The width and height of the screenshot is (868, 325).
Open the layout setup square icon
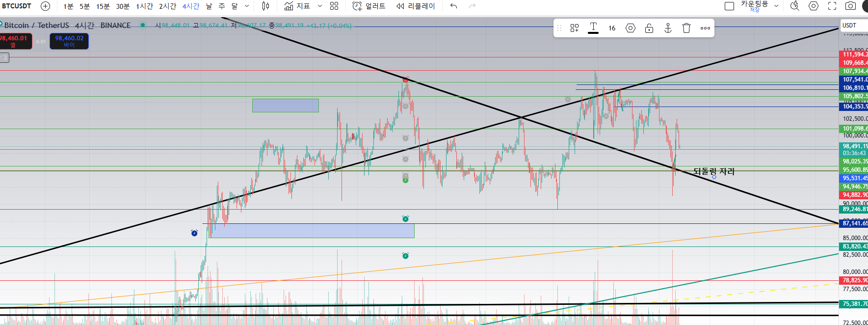(730, 6)
